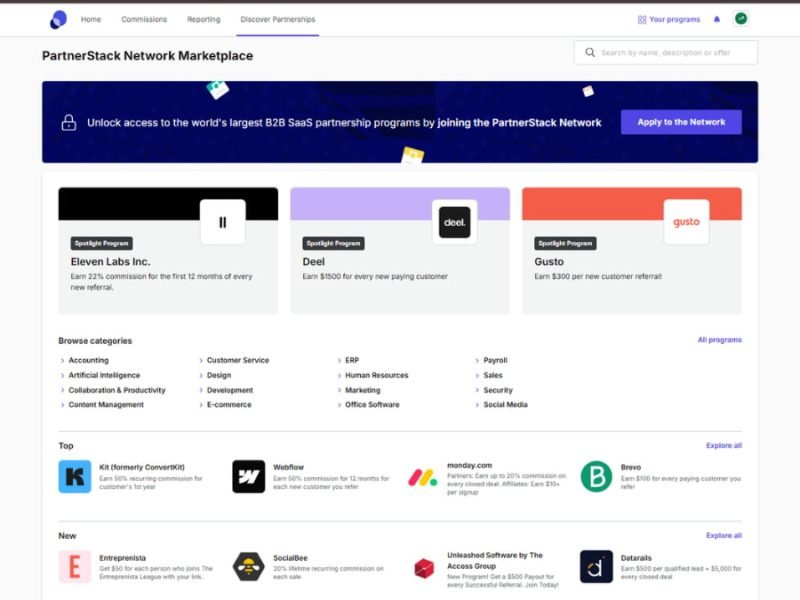Click the Eleven Labs logo tile
This screenshot has width=800, height=600.
point(222,222)
